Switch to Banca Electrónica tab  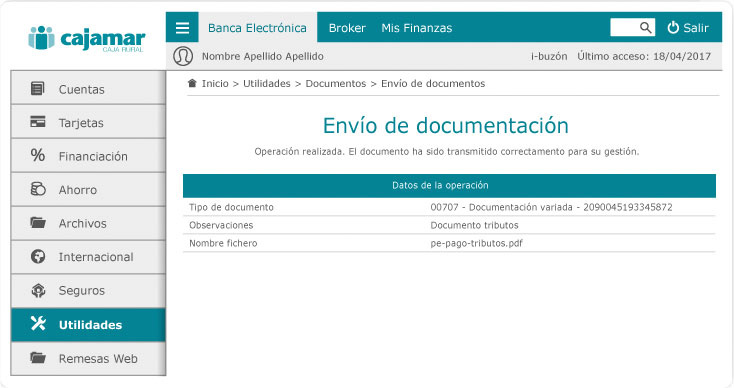coord(257,28)
